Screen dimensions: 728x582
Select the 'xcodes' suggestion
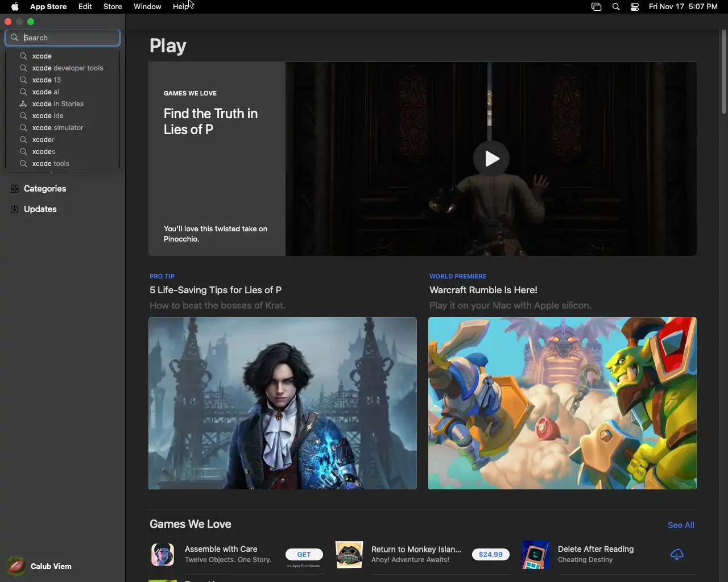(x=63, y=152)
